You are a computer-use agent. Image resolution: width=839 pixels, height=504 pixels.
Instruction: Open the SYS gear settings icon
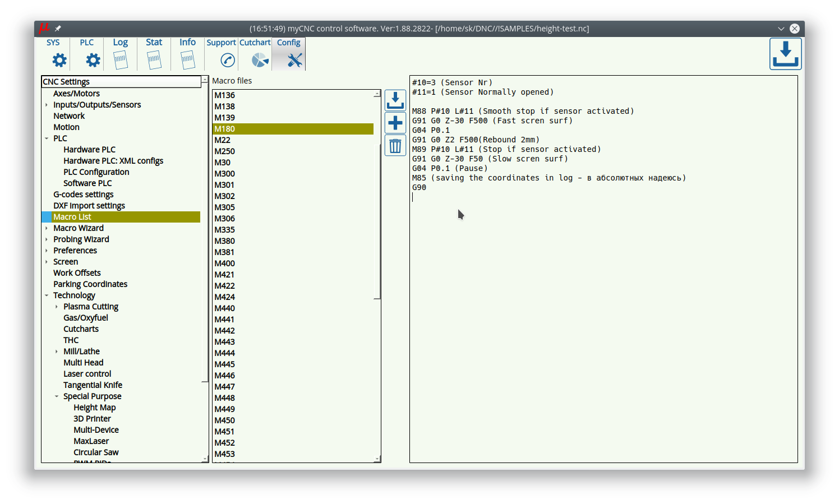pos(59,60)
